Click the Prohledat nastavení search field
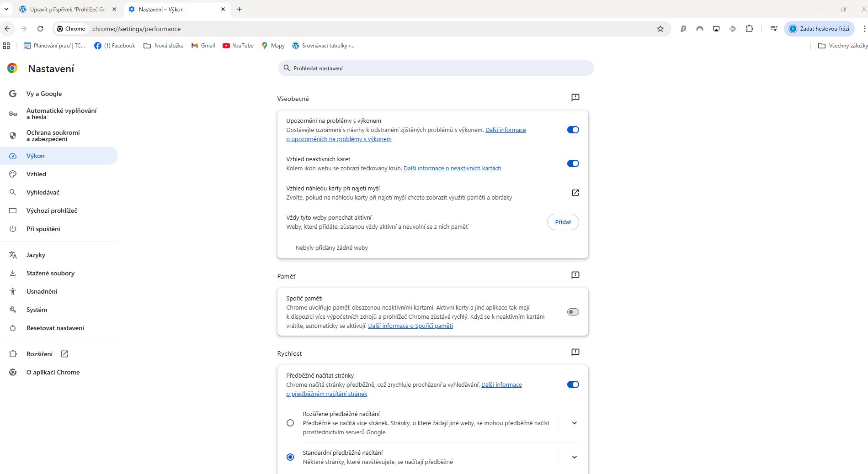The height and width of the screenshot is (474, 868). tap(436, 68)
